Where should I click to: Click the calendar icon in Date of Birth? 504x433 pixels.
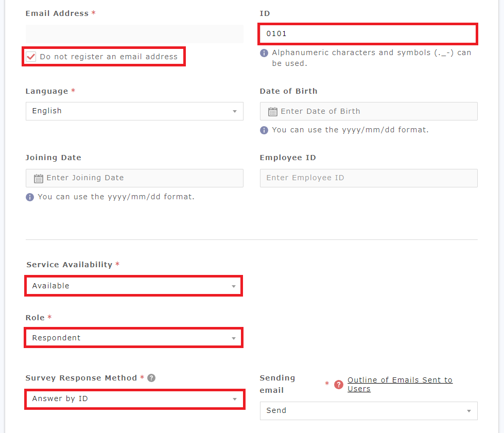[273, 111]
